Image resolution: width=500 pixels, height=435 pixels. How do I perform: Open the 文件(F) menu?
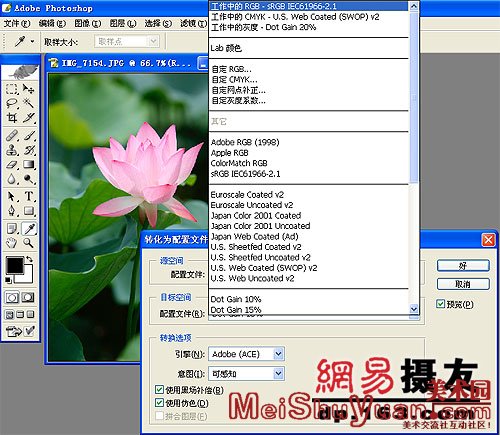tap(16, 24)
